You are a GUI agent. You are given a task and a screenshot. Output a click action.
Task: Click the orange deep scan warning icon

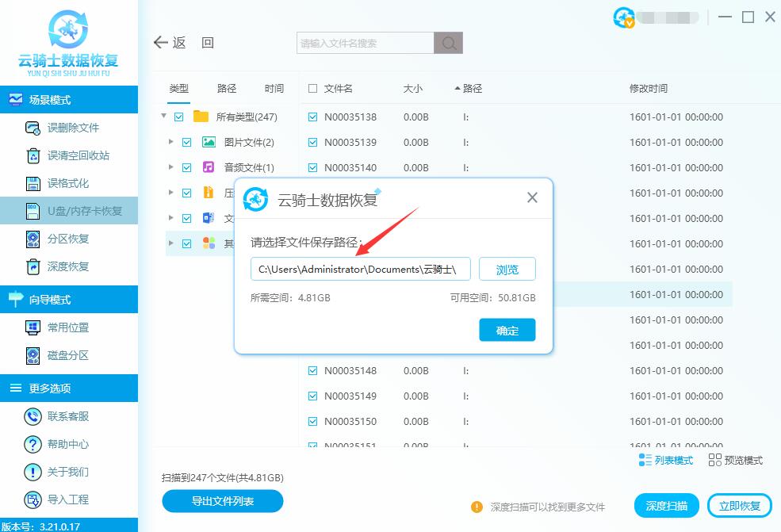click(477, 507)
